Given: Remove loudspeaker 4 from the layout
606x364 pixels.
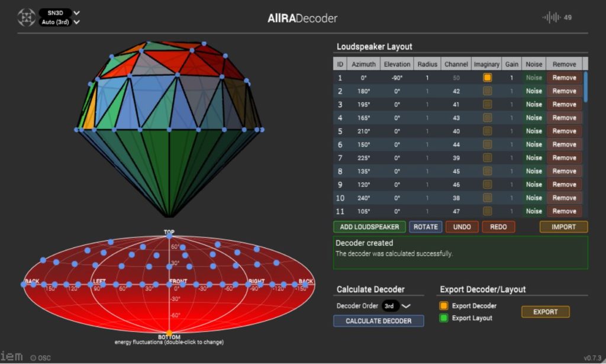Looking at the screenshot, I should tap(564, 118).
